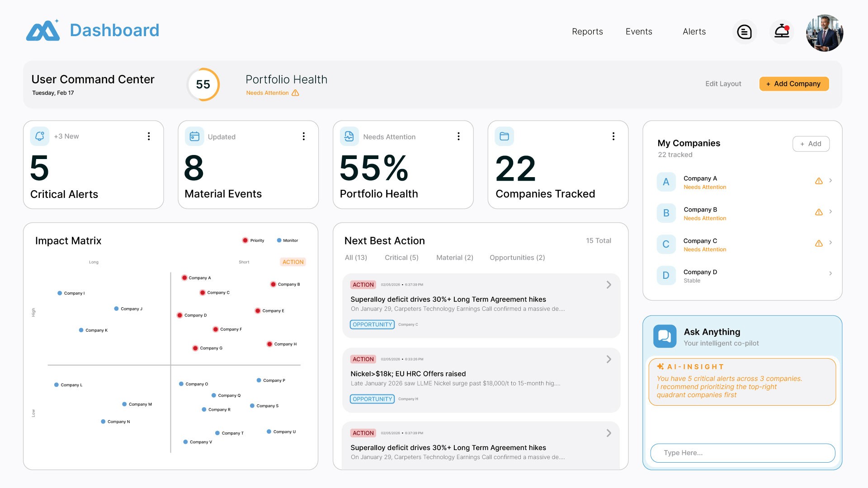Expand the Superalloy deficit action item
The image size is (868, 488).
[609, 285]
